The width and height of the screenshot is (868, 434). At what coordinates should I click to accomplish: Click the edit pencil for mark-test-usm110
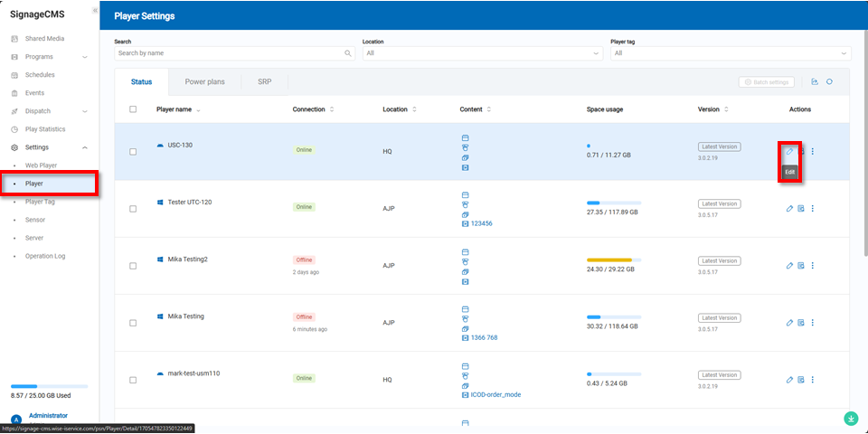pos(789,379)
